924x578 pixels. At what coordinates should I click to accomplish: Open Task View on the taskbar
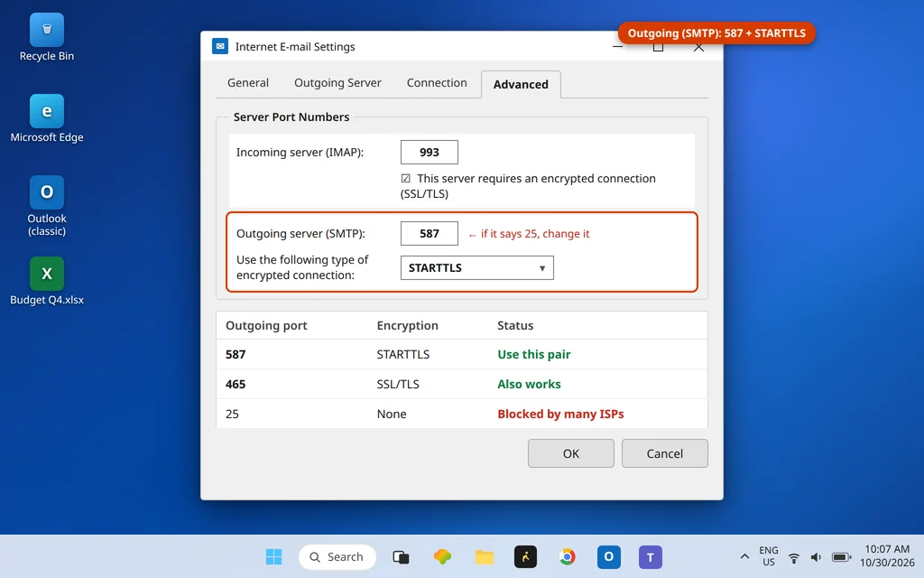401,556
